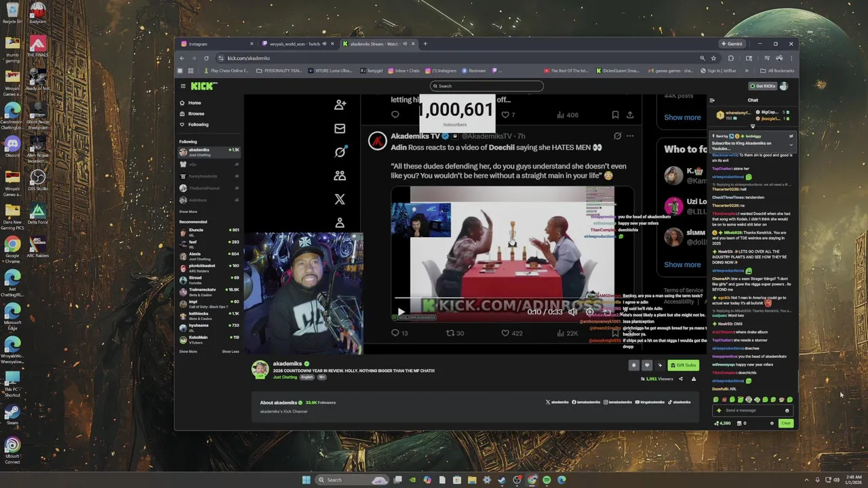Image resolution: width=868 pixels, height=488 pixels.
Task: Click the Gemini button in Chrome
Action: click(731, 44)
